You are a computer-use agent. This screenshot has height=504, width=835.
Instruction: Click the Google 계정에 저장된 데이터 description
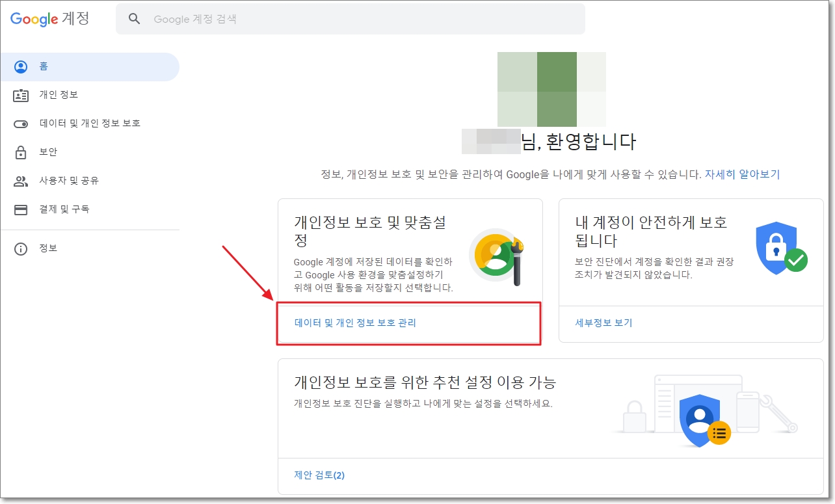[x=373, y=274]
